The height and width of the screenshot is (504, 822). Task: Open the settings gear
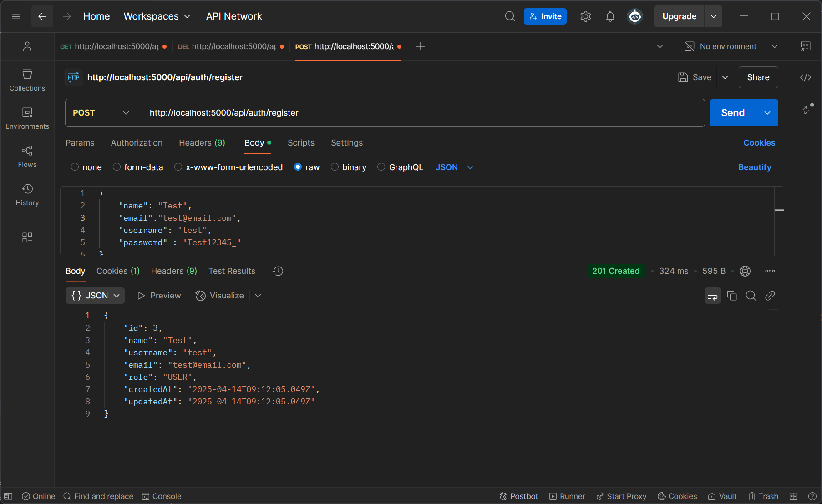[586, 16]
